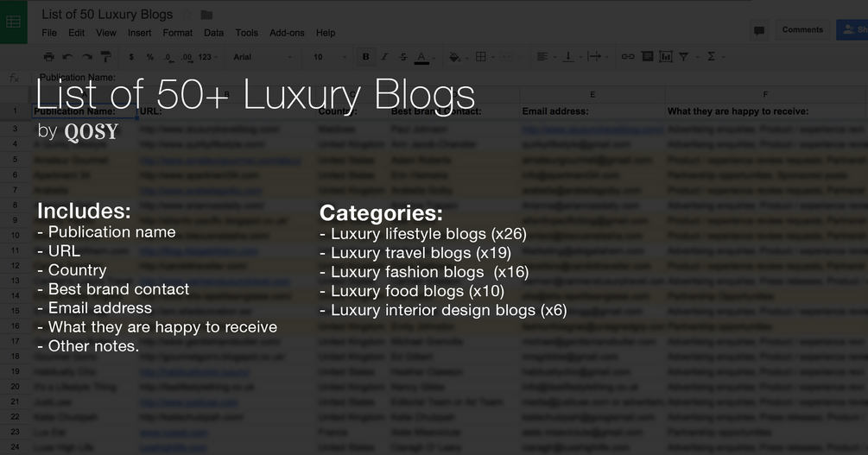Undo the last action
This screenshot has height=455, width=868.
tap(67, 56)
